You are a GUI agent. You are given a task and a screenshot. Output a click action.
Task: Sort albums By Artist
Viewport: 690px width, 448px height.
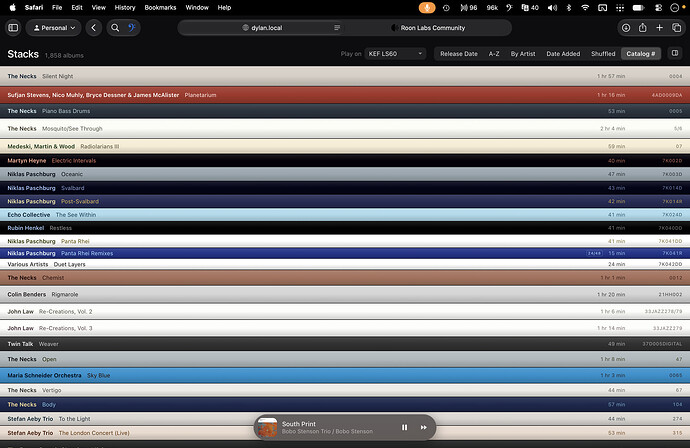[523, 54]
